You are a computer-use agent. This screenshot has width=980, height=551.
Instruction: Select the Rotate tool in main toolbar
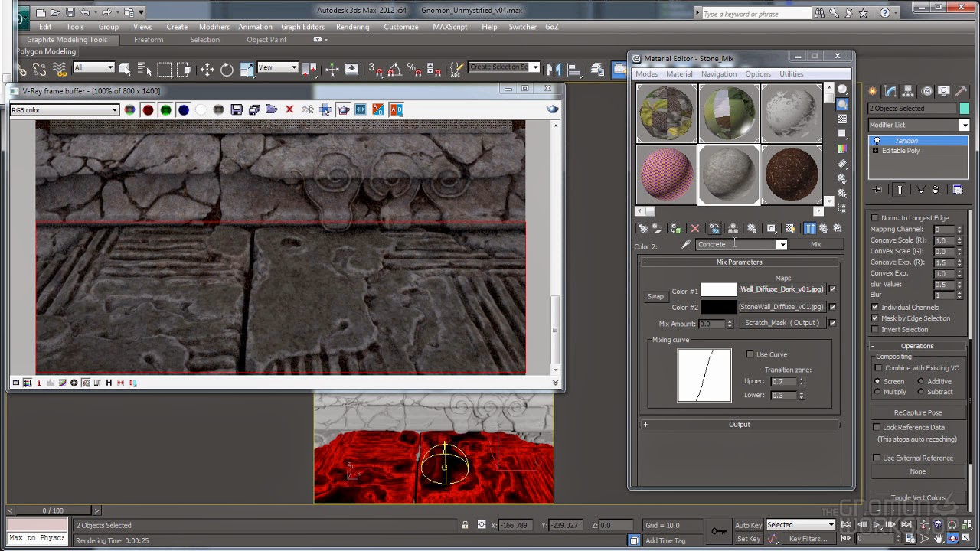[x=227, y=70]
